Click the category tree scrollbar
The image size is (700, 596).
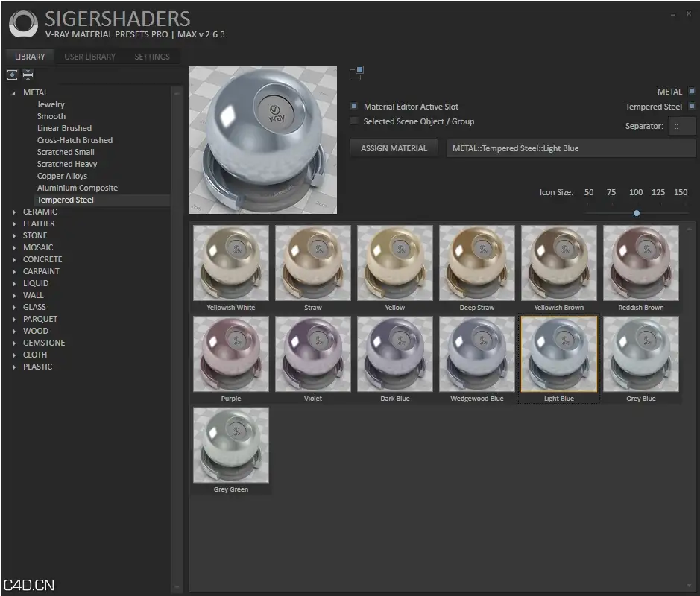177,339
